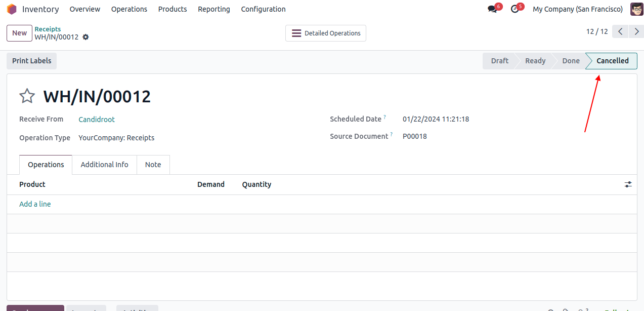The height and width of the screenshot is (311, 644).
Task: Go to the previous record arrow
Action: (620, 31)
